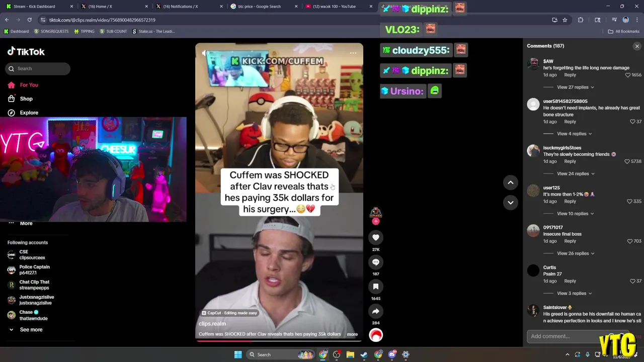Screen dimensions: 644x362
Task: Switch to the (16) Home / X tab
Action: click(x=113, y=7)
